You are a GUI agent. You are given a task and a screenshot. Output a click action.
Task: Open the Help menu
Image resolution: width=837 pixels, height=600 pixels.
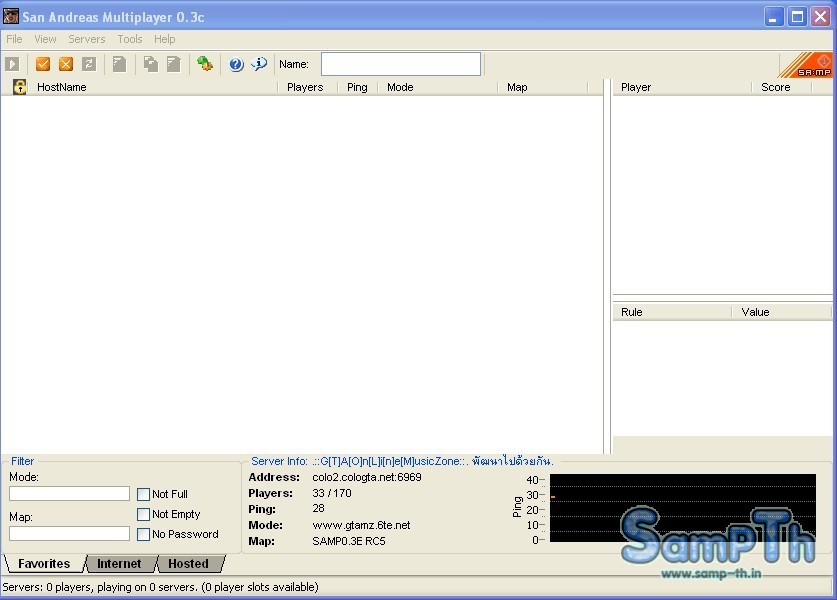pos(164,39)
